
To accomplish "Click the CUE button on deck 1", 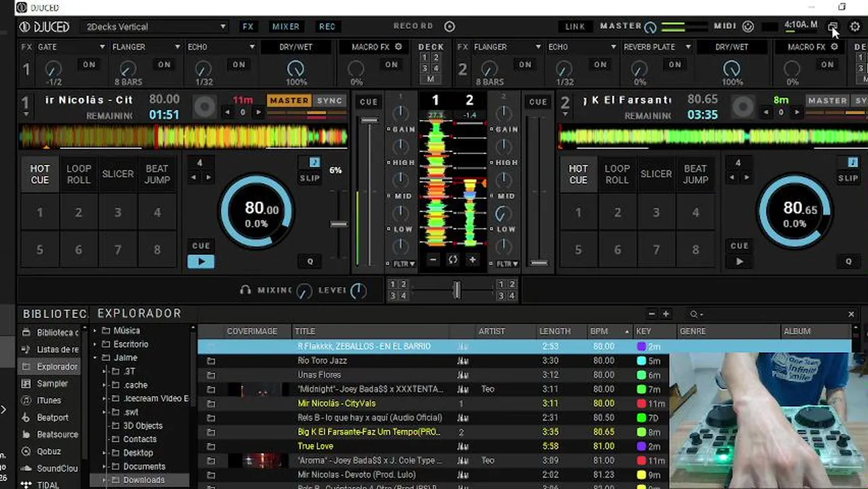I will click(x=201, y=246).
